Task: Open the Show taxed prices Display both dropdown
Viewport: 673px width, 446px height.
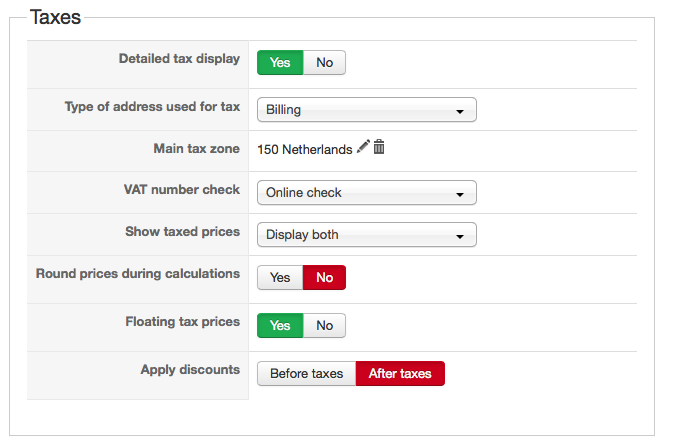Action: tap(366, 235)
